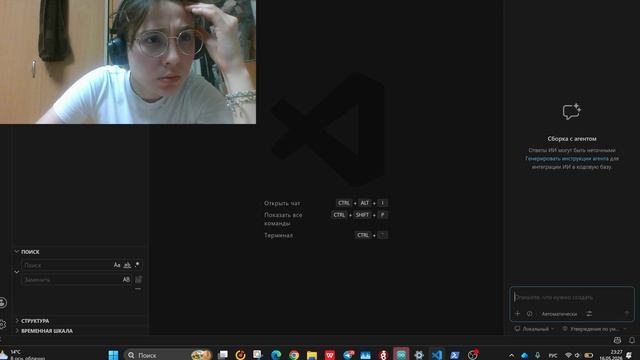This screenshot has width=640, height=360.
Task: Click the Сборка с агентом heading
Action: pos(571,139)
